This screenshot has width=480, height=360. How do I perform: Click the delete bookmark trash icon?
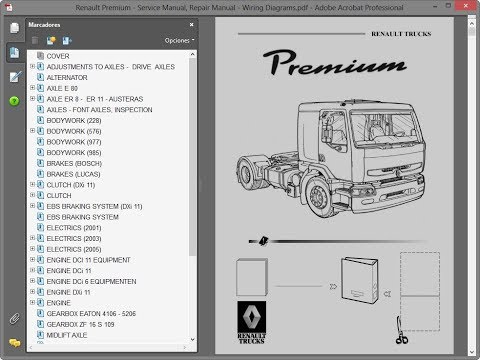[x=35, y=41]
